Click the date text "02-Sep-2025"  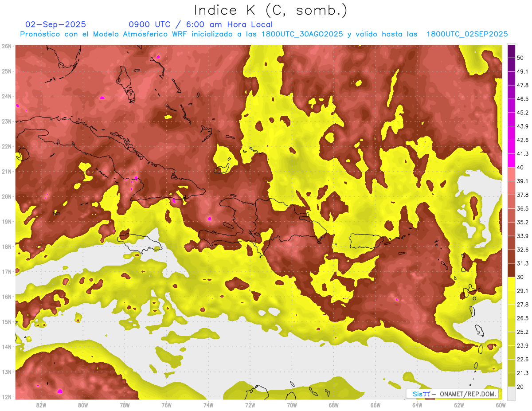pyautogui.click(x=56, y=24)
